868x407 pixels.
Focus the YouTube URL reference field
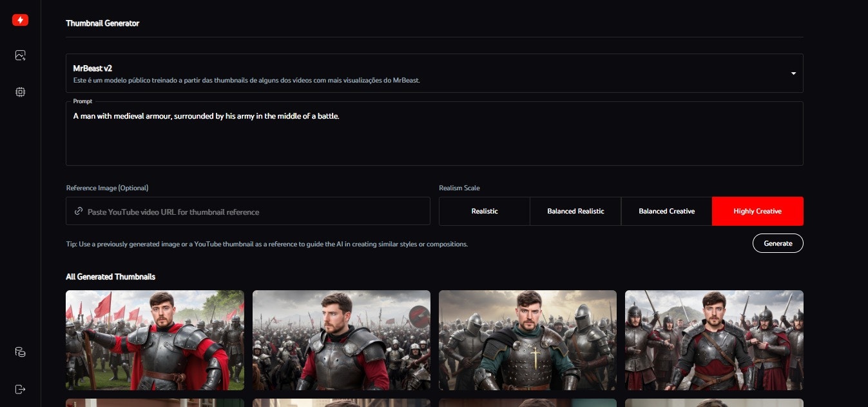coord(248,211)
